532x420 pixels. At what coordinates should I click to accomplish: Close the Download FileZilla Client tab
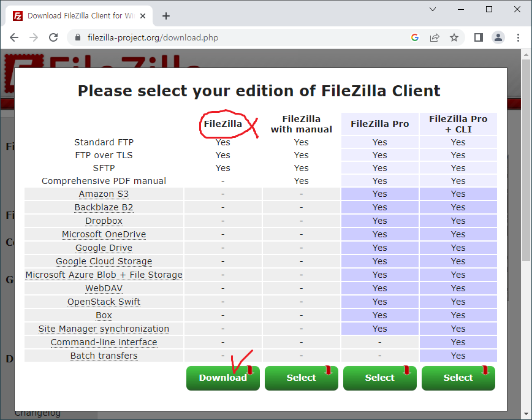coord(143,16)
